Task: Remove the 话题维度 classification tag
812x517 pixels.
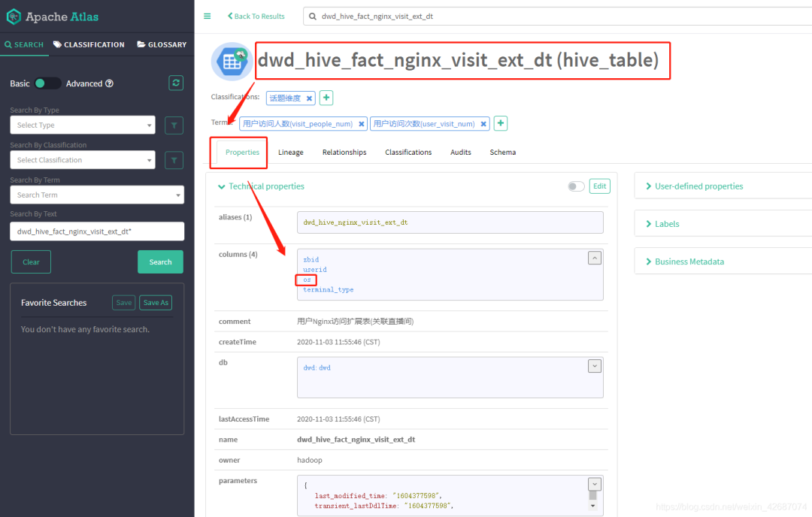Action: 309,98
